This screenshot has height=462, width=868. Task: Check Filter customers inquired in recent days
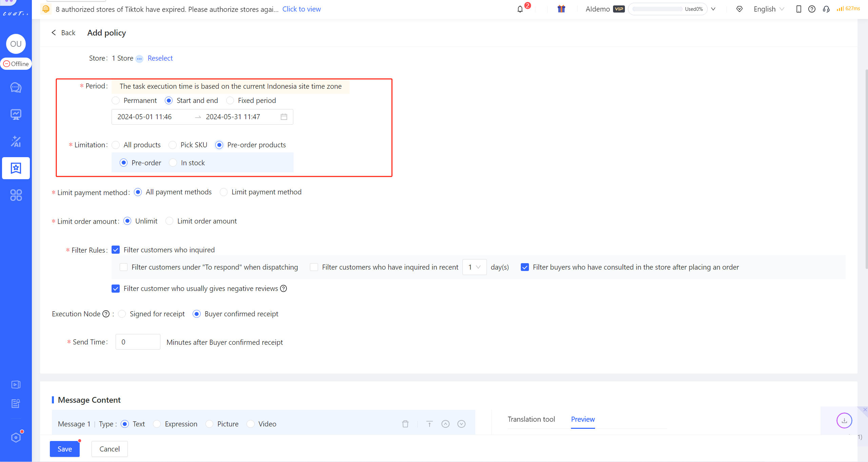coord(314,267)
